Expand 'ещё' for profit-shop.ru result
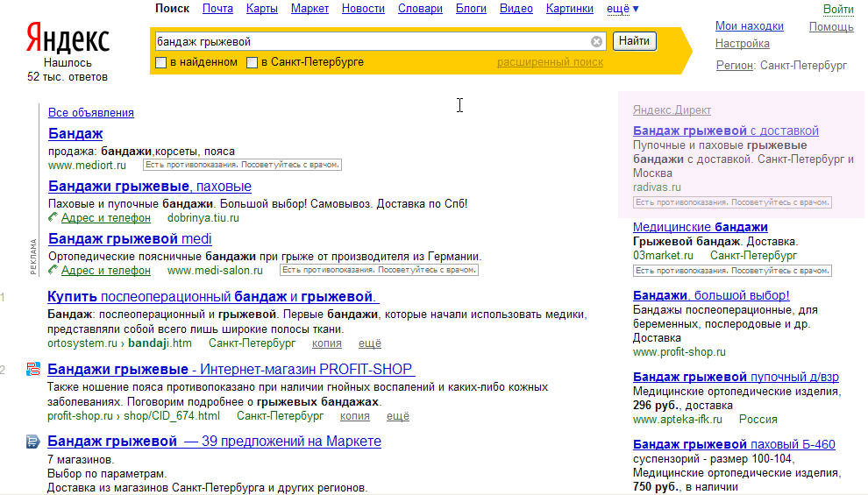The height and width of the screenshot is (495, 868). (x=398, y=416)
